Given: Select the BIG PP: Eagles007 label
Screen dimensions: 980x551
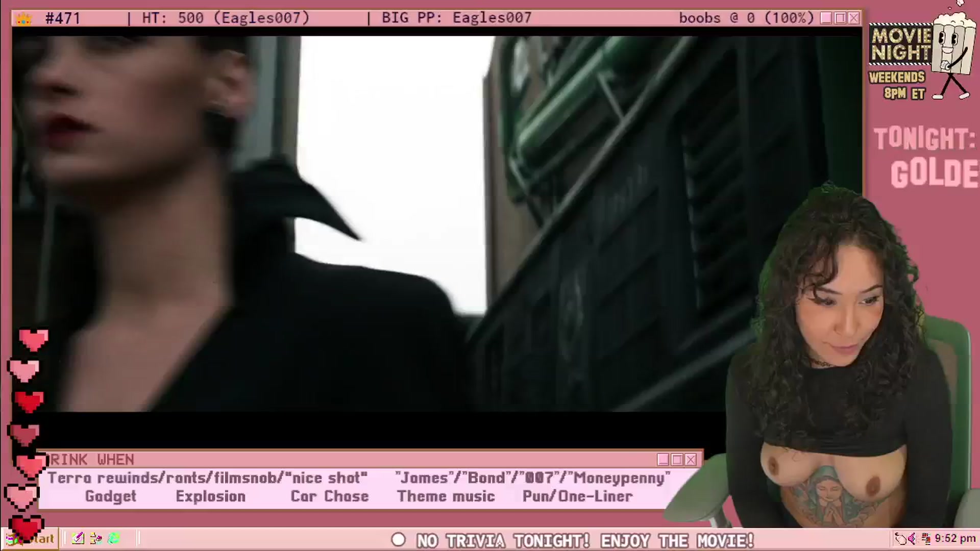Looking at the screenshot, I should pyautogui.click(x=456, y=18).
